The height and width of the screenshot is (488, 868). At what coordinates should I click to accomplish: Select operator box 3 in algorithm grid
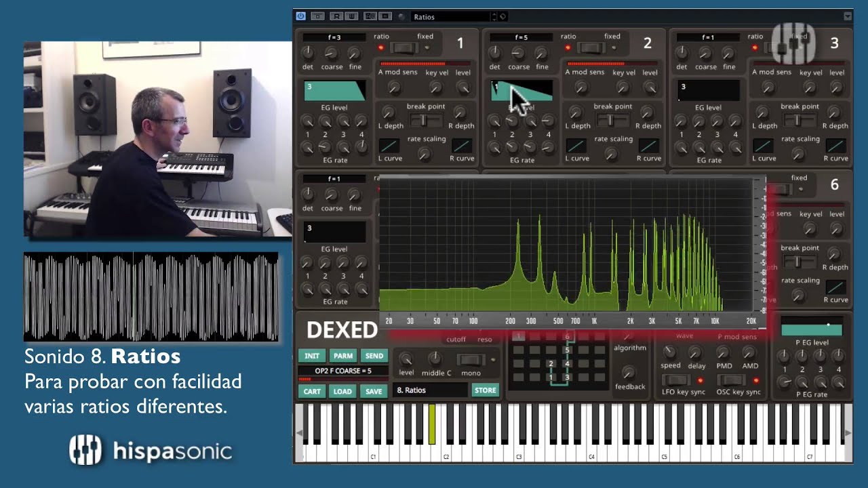(x=568, y=378)
